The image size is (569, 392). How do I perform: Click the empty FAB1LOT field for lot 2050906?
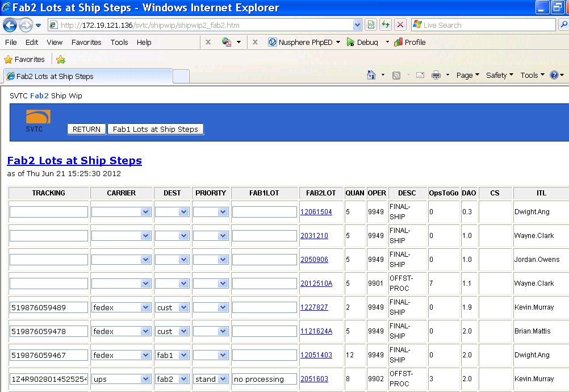tap(264, 260)
